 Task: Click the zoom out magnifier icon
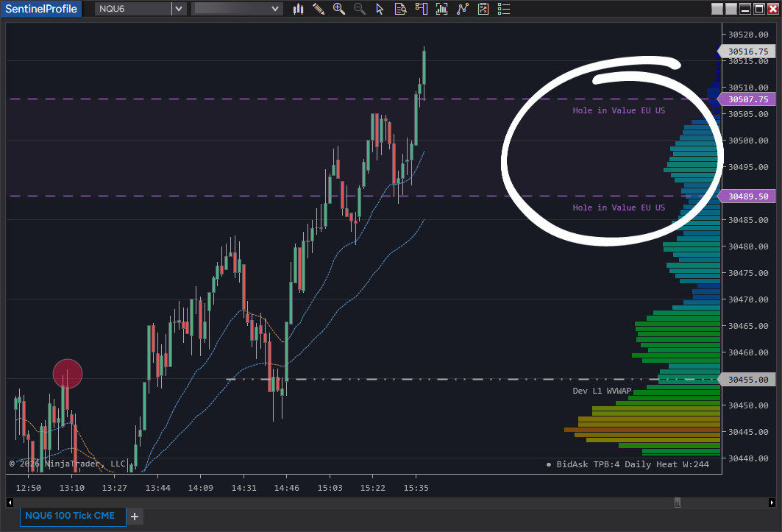click(360, 9)
